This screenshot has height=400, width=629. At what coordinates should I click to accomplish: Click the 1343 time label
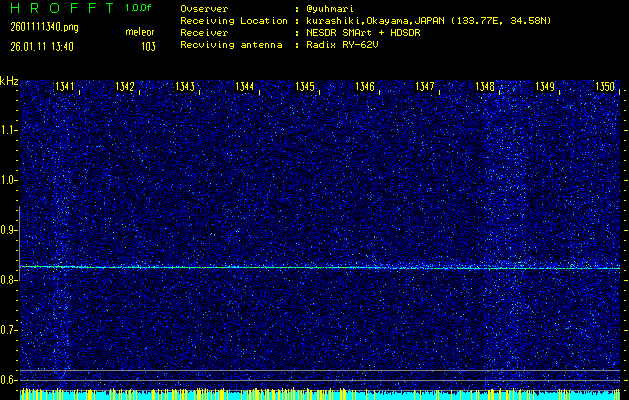(185, 88)
